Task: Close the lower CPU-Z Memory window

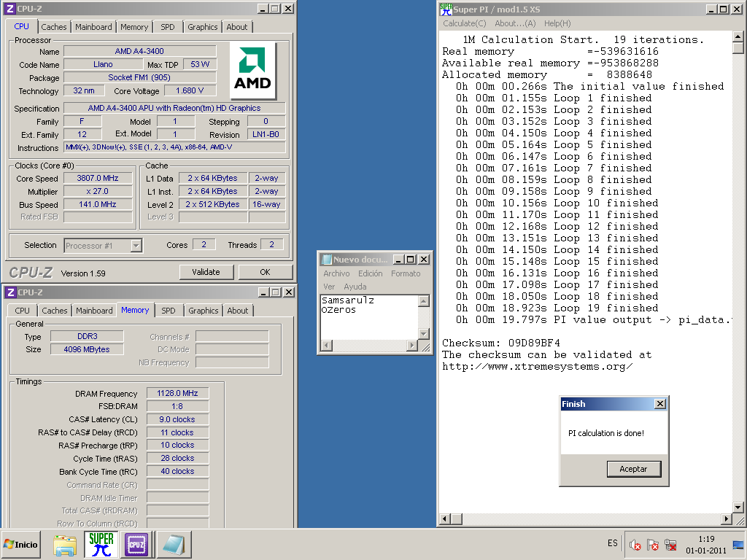Action: 289,292
